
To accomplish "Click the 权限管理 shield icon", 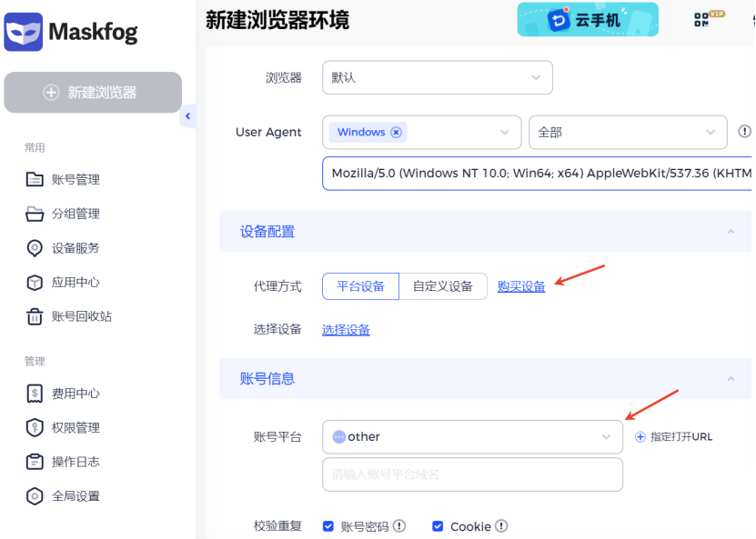I will tap(35, 428).
